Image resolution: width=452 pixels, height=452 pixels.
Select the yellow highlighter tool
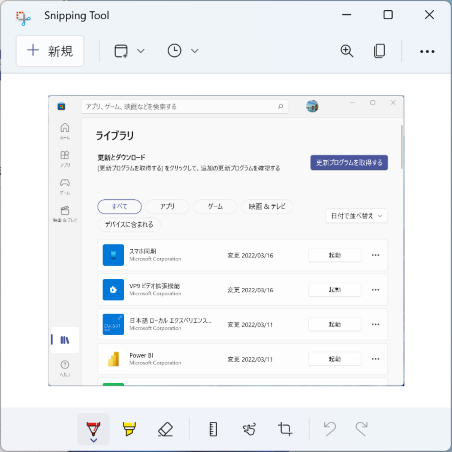coord(129,429)
